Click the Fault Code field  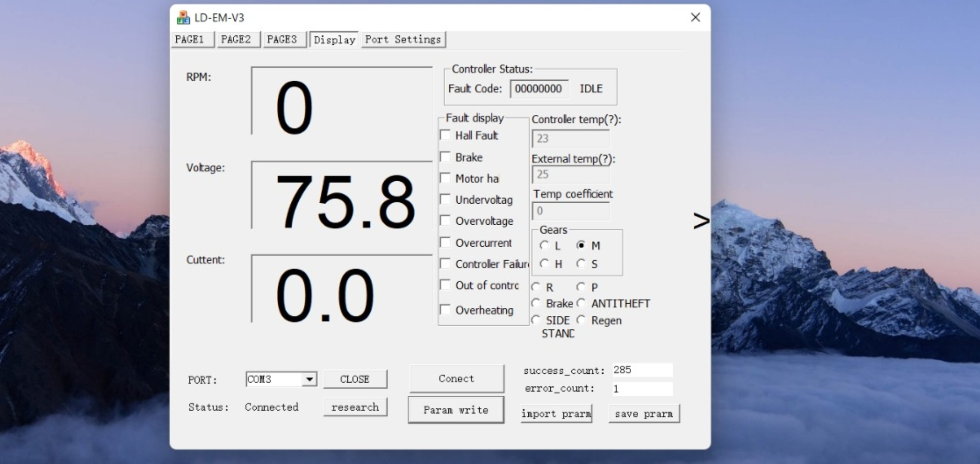point(539,89)
